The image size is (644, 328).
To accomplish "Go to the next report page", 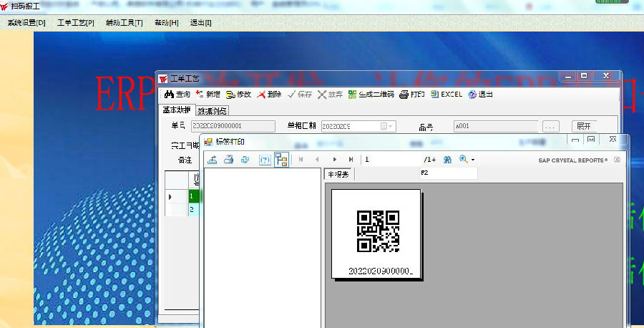I will (334, 160).
